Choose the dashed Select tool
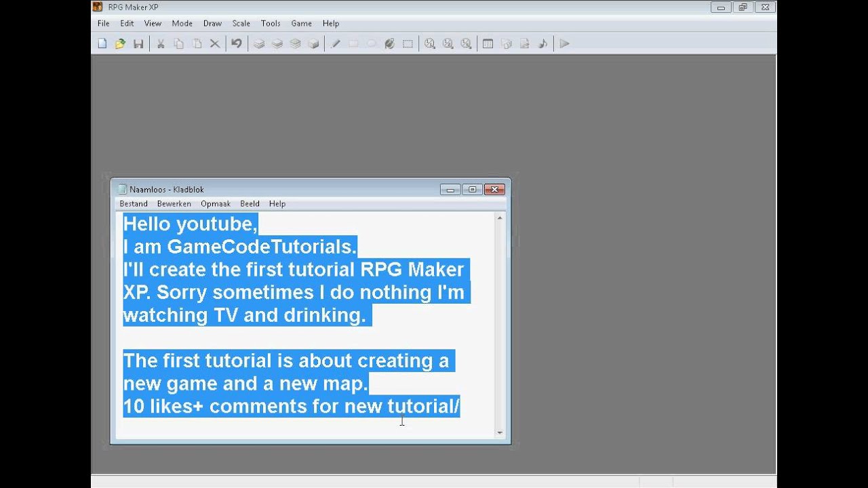 click(x=408, y=43)
